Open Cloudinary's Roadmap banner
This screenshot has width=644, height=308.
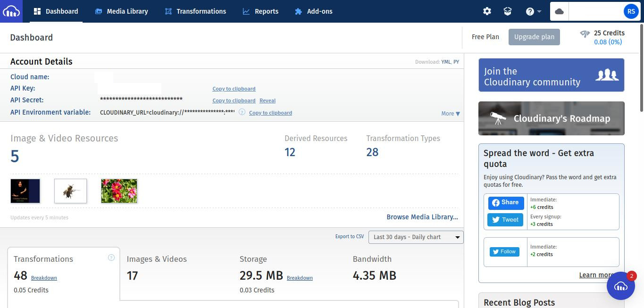point(551,118)
